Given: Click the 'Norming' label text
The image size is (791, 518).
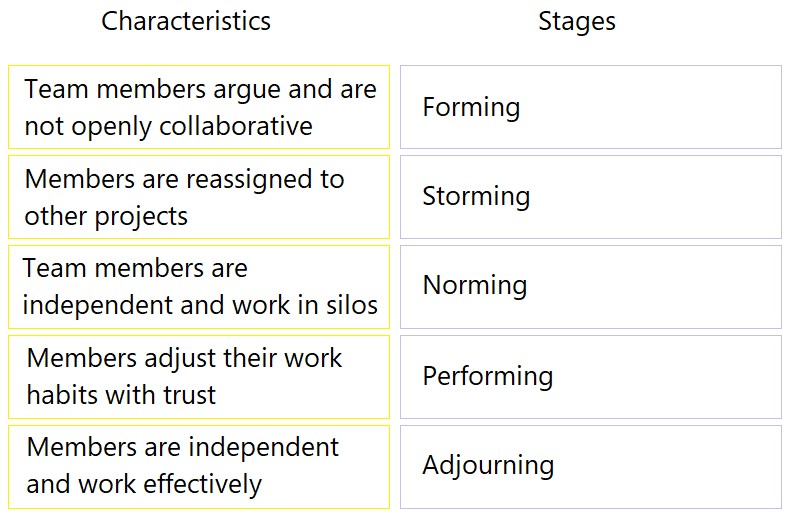Looking at the screenshot, I should [x=475, y=286].
